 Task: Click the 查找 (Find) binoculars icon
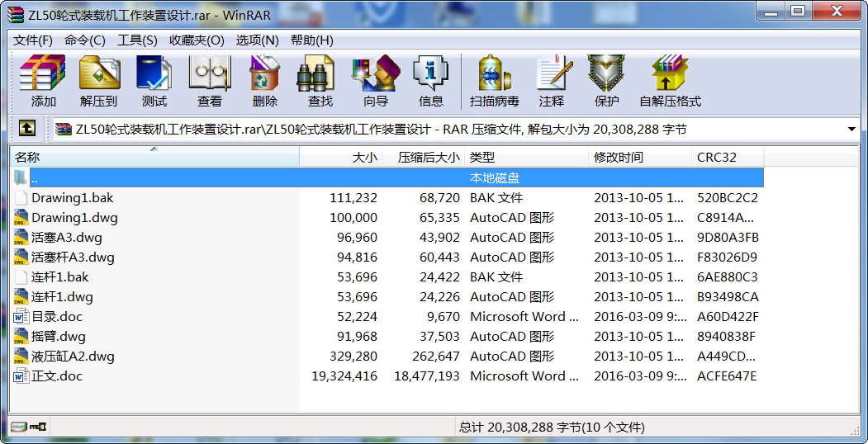[x=315, y=73]
